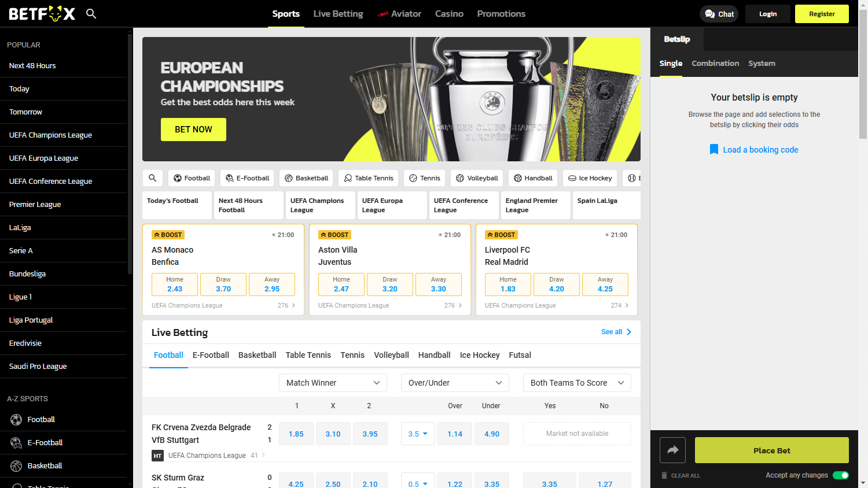Open UEFA Champions League quick filter tile

(x=319, y=205)
